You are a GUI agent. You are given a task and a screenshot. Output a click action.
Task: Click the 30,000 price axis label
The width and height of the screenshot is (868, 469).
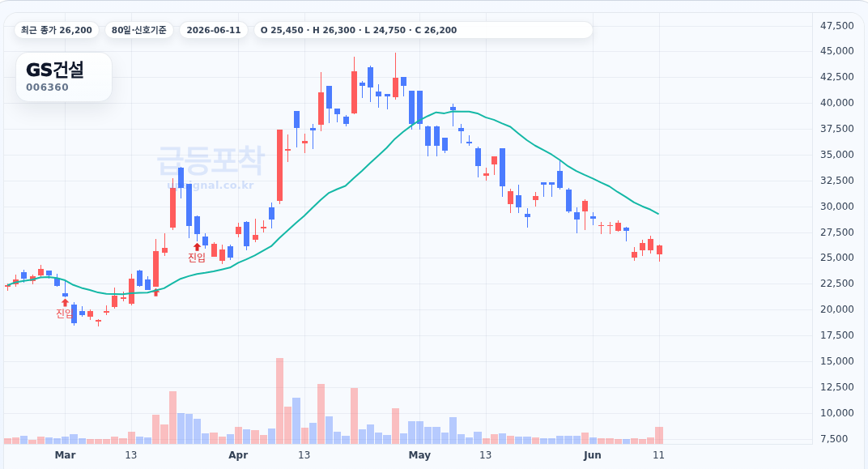(837, 206)
